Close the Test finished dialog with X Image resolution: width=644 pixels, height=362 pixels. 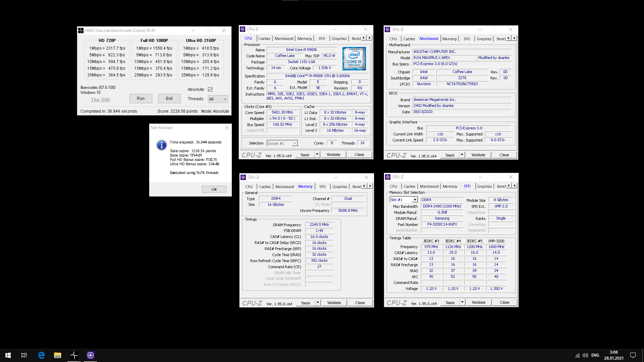227,128
